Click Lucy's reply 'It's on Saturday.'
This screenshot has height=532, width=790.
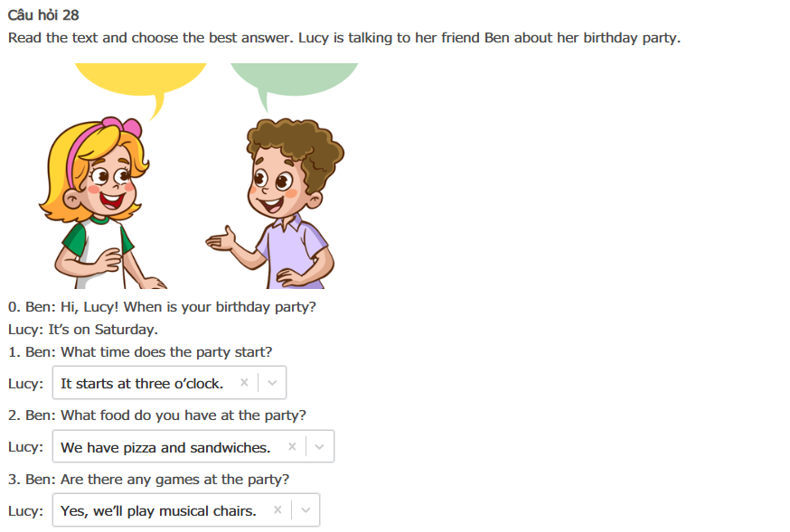point(83,329)
